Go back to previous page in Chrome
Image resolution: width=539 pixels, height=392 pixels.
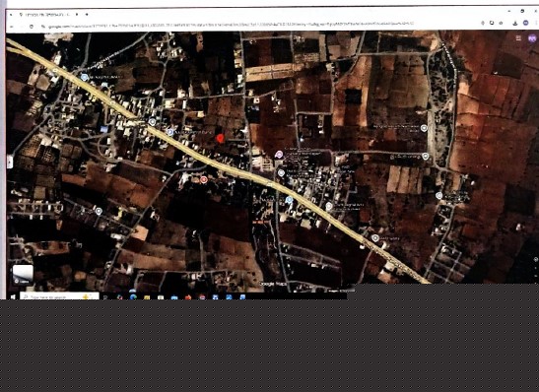12,27
